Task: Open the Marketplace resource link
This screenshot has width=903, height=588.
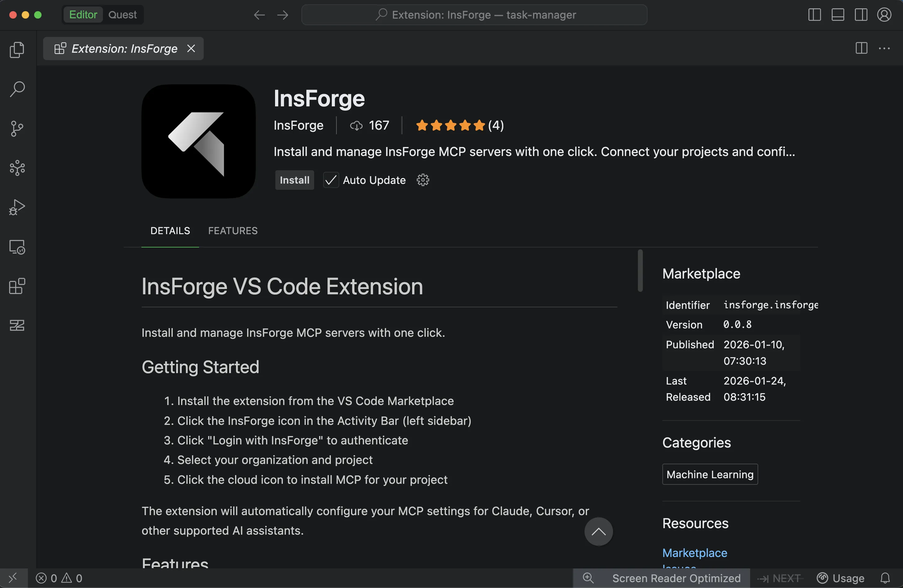Action: click(695, 553)
